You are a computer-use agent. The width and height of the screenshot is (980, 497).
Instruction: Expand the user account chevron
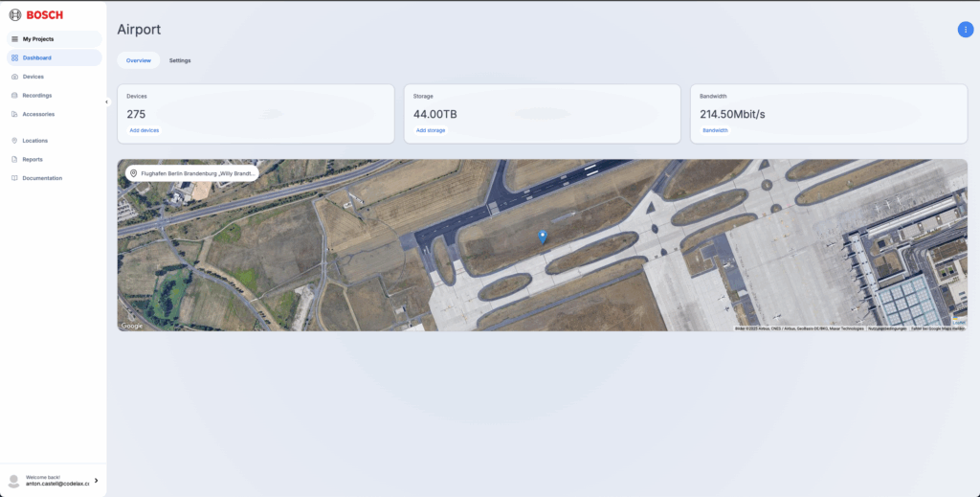coord(97,480)
